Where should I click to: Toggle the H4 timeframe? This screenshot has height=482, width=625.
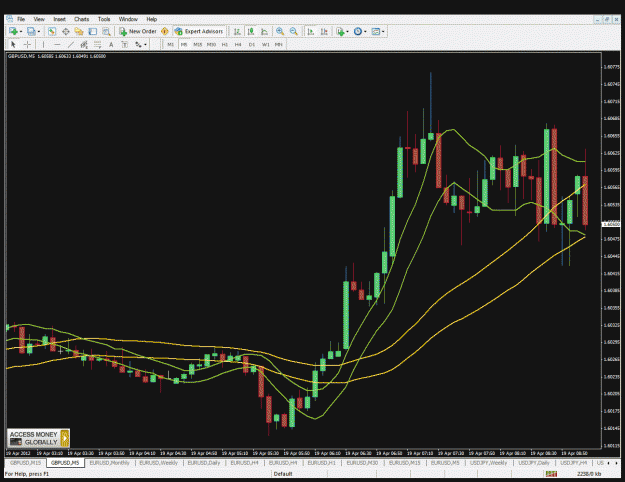tap(238, 45)
